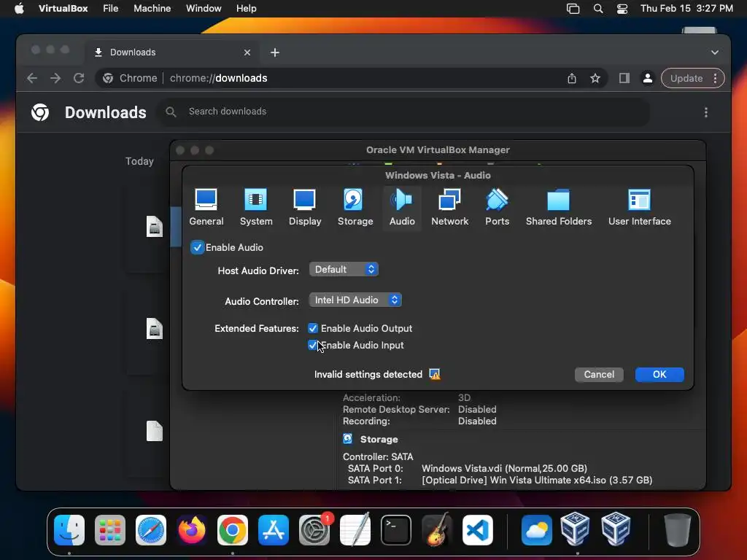
Task: Launch Safari from the Dock
Action: [x=151, y=529]
